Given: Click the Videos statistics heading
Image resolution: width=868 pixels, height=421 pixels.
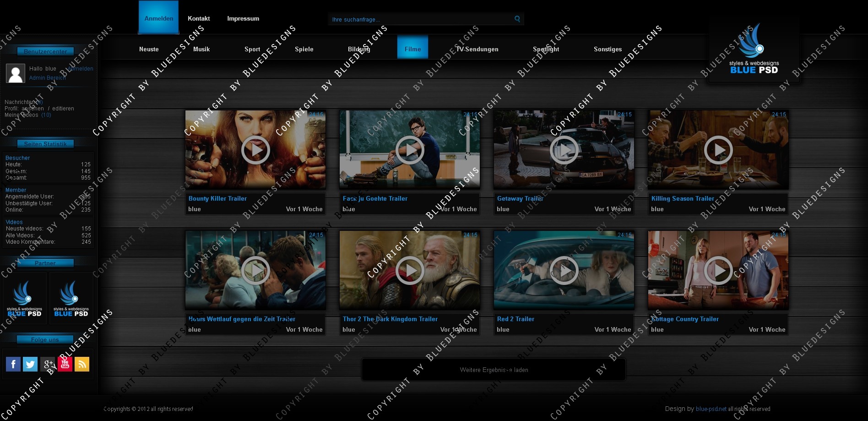Looking at the screenshot, I should 14,222.
